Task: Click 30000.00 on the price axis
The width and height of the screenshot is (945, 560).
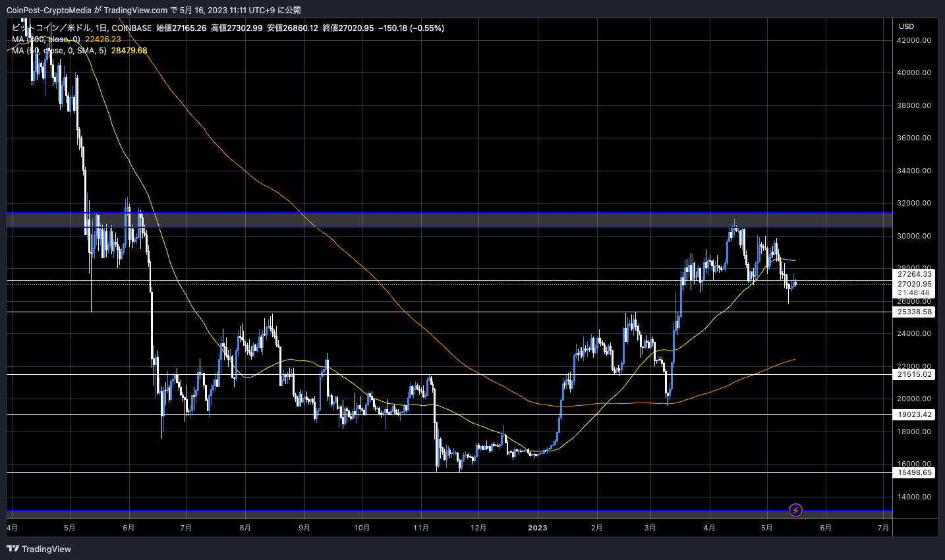Action: (x=915, y=236)
